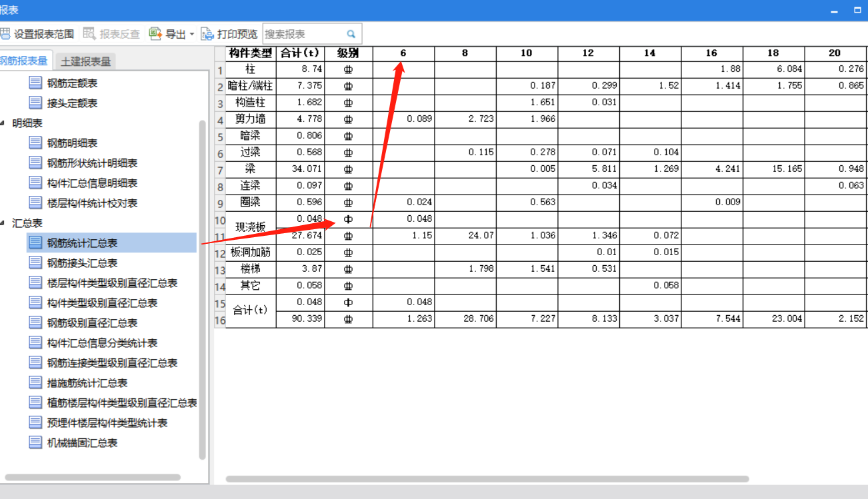
Task: Maximize the 报表 window
Action: (x=858, y=11)
